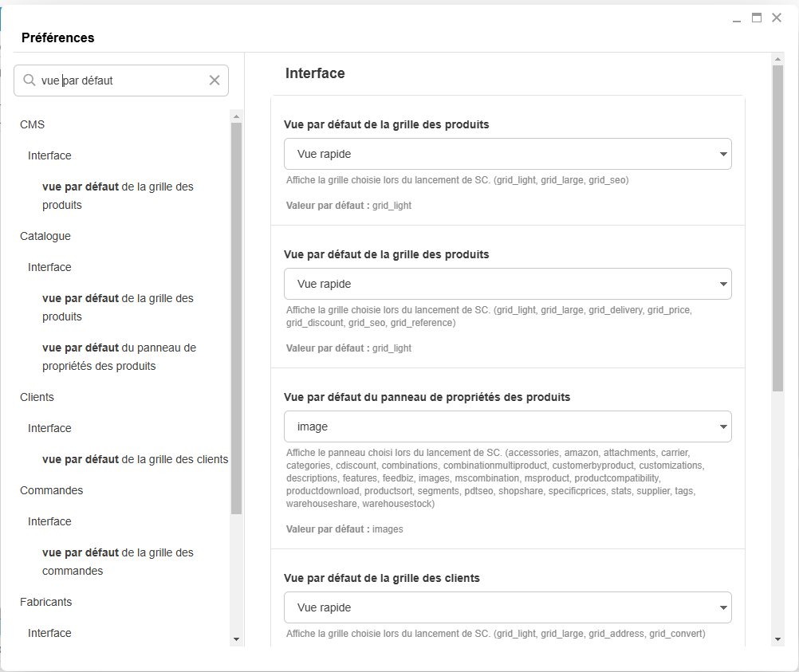Open the customers grid default view dropdown

[507, 607]
